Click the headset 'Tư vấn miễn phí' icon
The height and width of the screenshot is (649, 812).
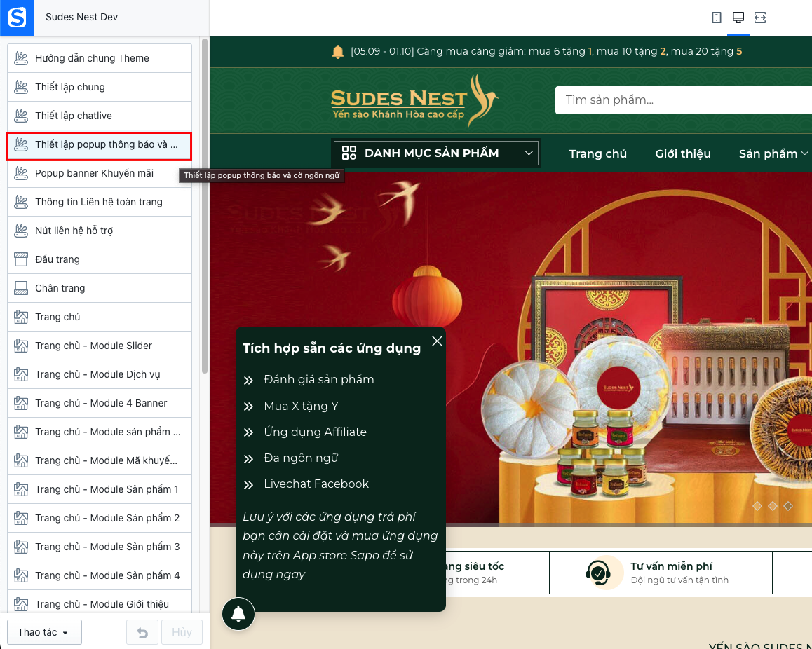pyautogui.click(x=598, y=573)
